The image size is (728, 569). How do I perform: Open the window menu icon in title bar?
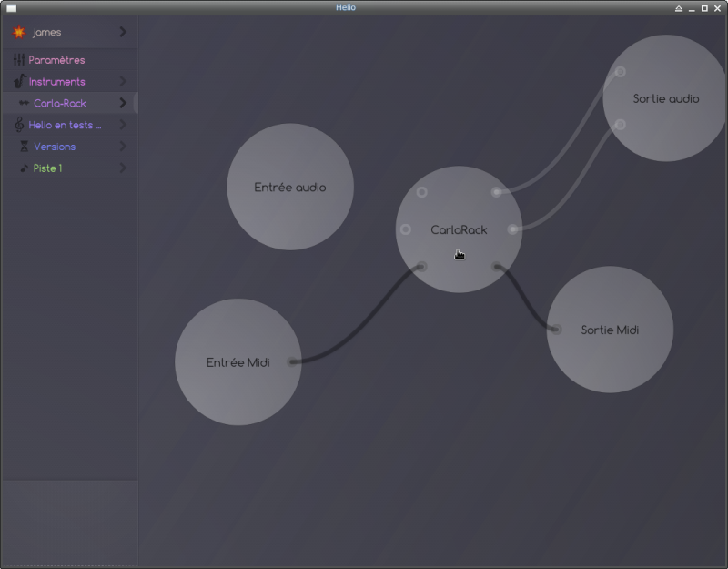point(12,8)
